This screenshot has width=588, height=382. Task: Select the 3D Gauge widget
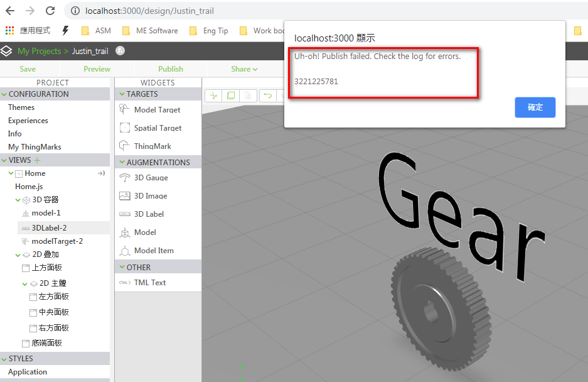coord(149,178)
